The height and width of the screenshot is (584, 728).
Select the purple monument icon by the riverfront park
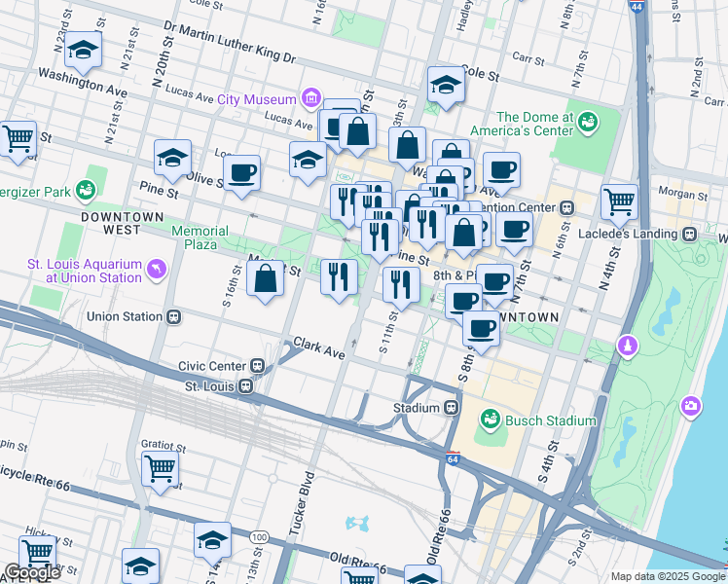629,345
